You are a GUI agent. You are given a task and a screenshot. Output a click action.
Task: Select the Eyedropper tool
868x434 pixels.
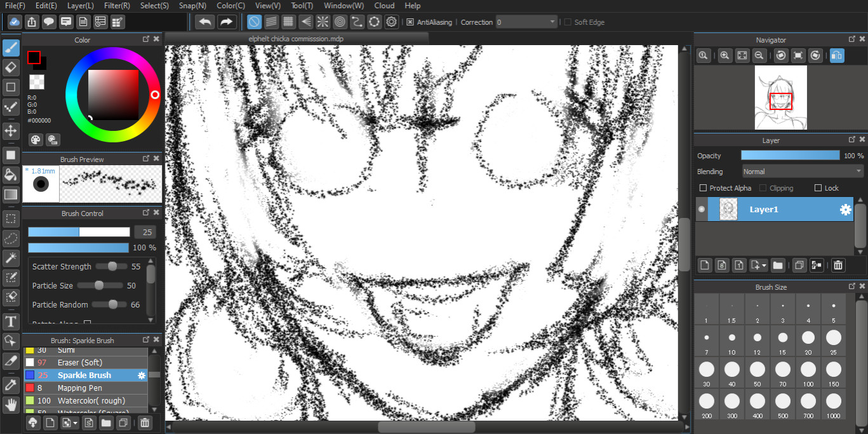(11, 385)
